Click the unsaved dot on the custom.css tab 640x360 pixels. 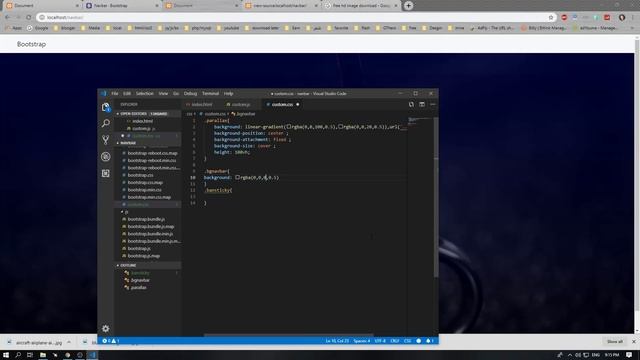click(x=298, y=104)
